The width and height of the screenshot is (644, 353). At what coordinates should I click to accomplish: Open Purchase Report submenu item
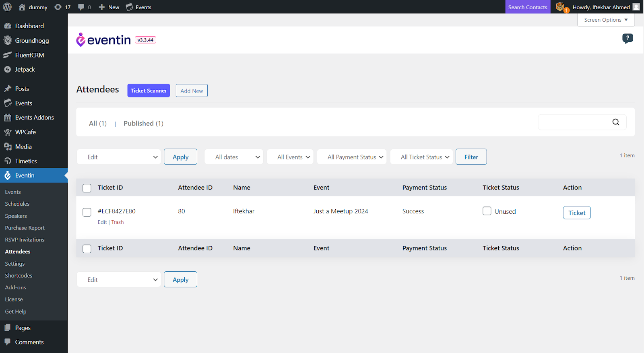pyautogui.click(x=25, y=228)
